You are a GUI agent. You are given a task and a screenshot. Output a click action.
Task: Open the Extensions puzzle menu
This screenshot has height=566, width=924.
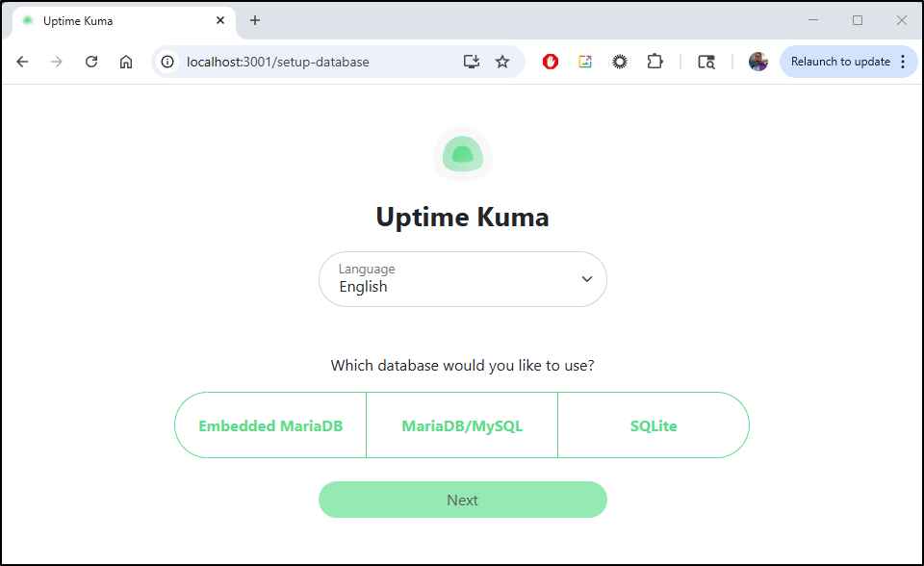coord(654,62)
